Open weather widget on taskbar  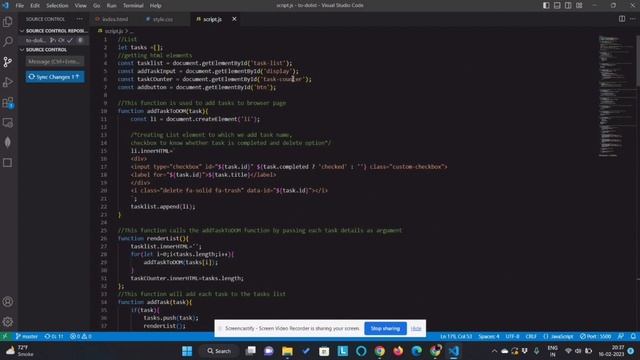pos(19,351)
